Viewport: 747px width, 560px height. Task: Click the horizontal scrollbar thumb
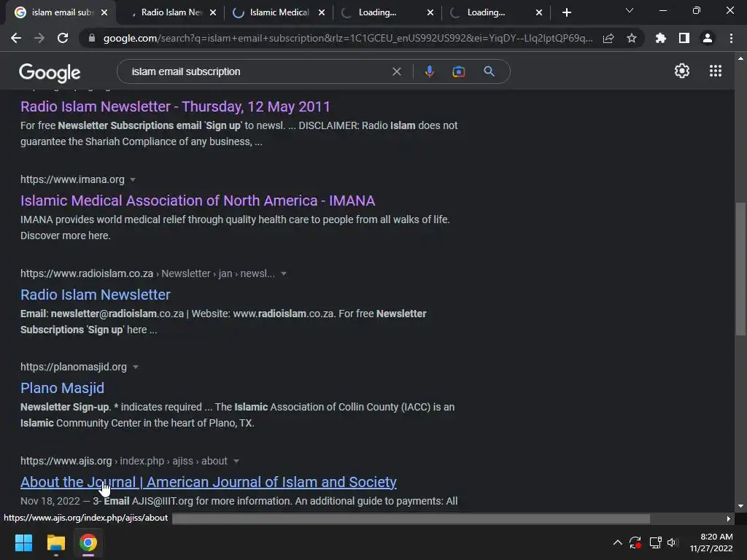click(411, 518)
